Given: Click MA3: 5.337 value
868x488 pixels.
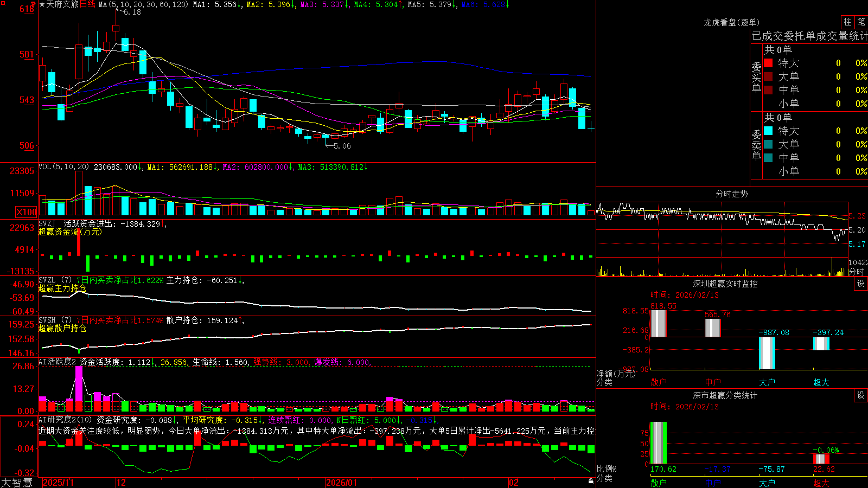Looking at the screenshot, I should point(324,4).
